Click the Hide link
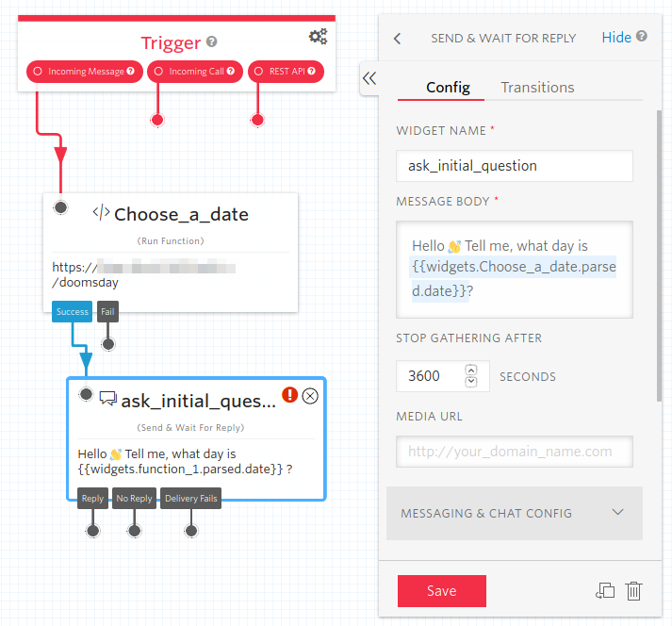 pos(615,38)
